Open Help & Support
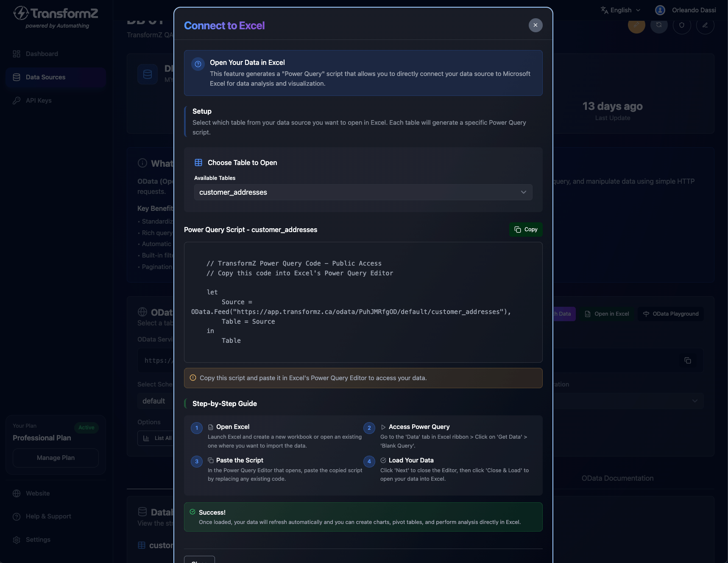Screen dimensions: 728x563 pyautogui.click(x=48, y=516)
